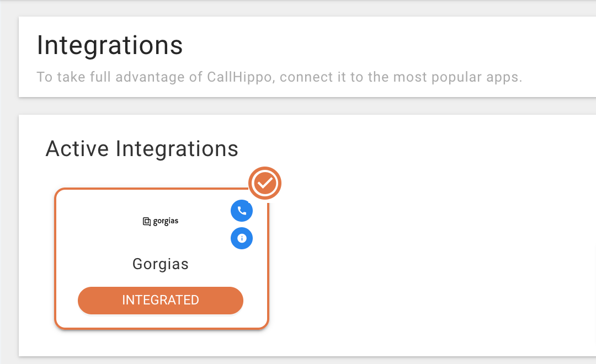Click empty space right of the Gorgias card
Image resolution: width=596 pixels, height=364 pixels.
click(x=418, y=258)
